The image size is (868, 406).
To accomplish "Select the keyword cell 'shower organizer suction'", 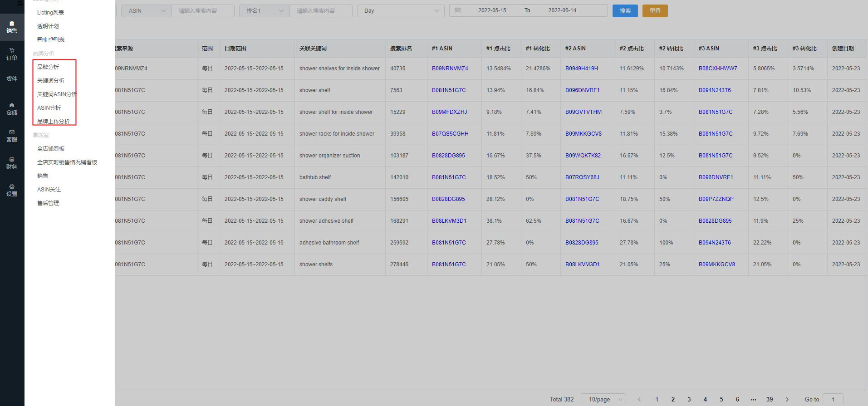I will point(329,156).
